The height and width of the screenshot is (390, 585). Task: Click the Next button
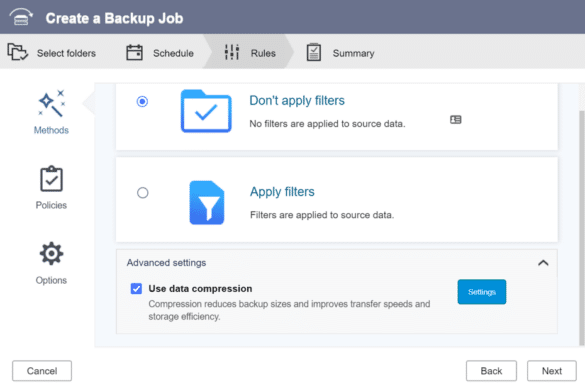tap(551, 371)
